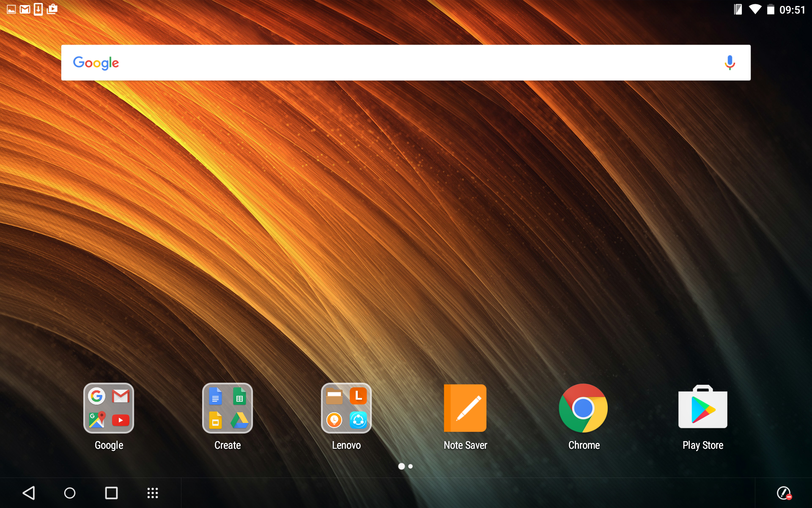This screenshot has width=812, height=508.
Task: Tap the voice search microphone icon
Action: tap(730, 63)
